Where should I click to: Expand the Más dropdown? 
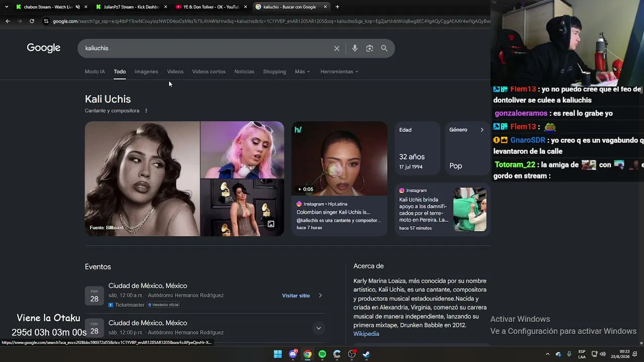[302, 71]
